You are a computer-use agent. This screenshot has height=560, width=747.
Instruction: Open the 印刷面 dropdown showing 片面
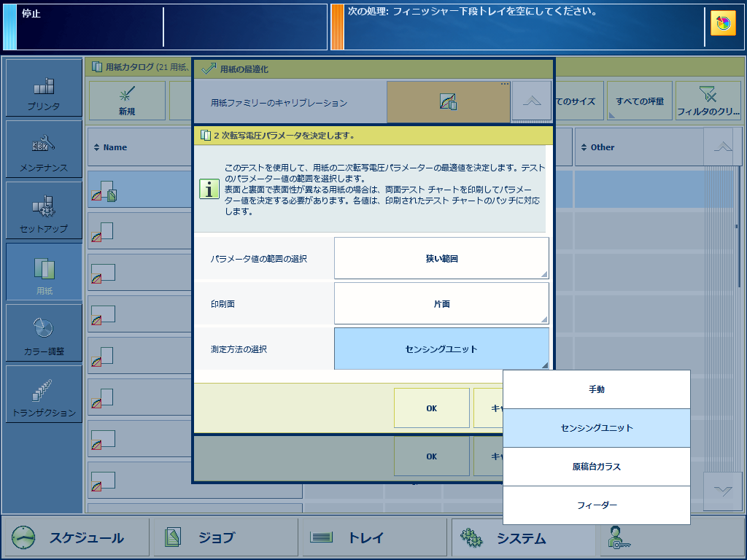tap(441, 303)
